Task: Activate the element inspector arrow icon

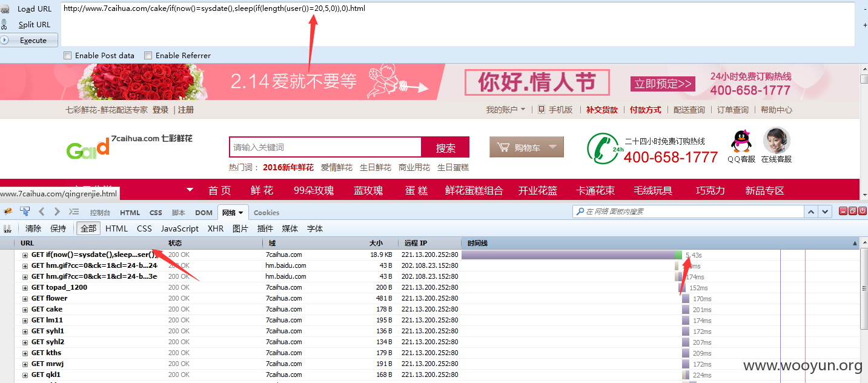Action: (25, 211)
